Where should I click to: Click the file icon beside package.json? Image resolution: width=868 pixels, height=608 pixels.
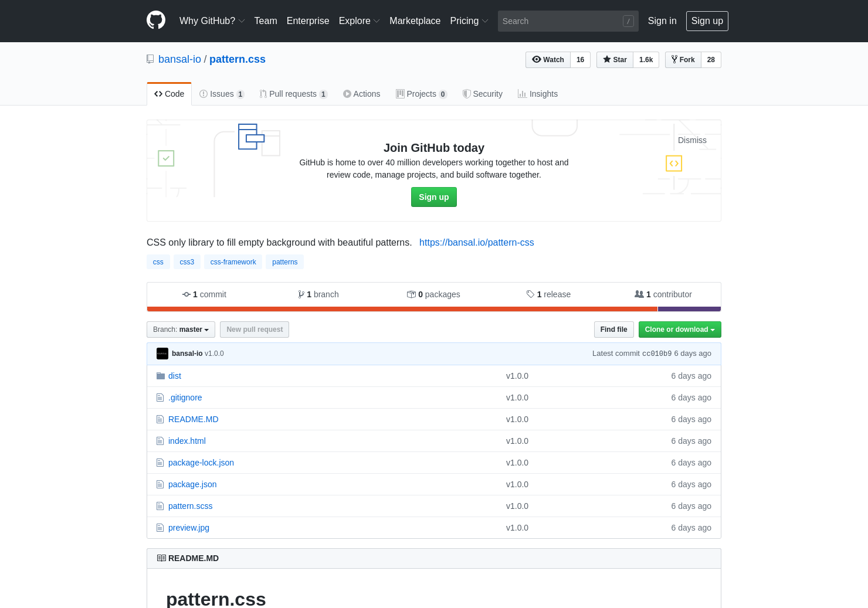click(160, 484)
